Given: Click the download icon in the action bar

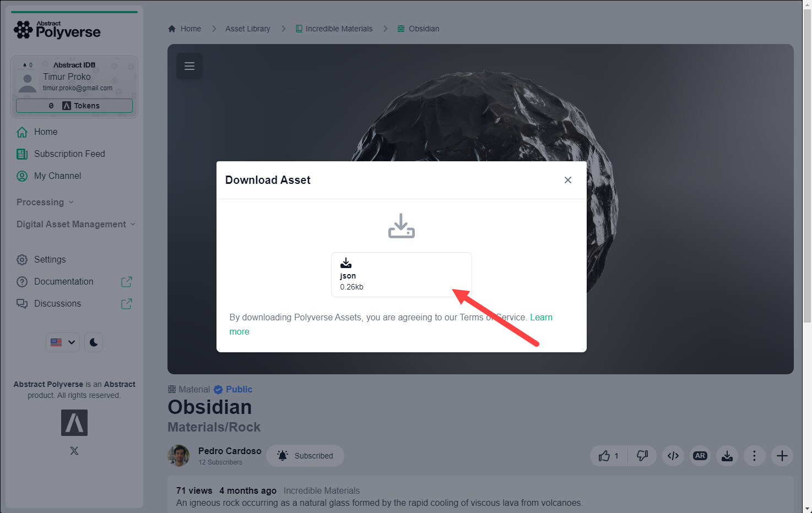Looking at the screenshot, I should click(x=727, y=456).
